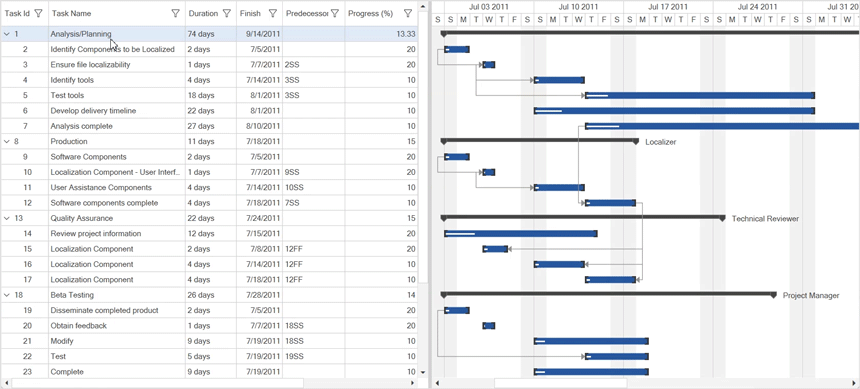
Task: Click the 10SS predecessor cell
Action: tap(314, 188)
